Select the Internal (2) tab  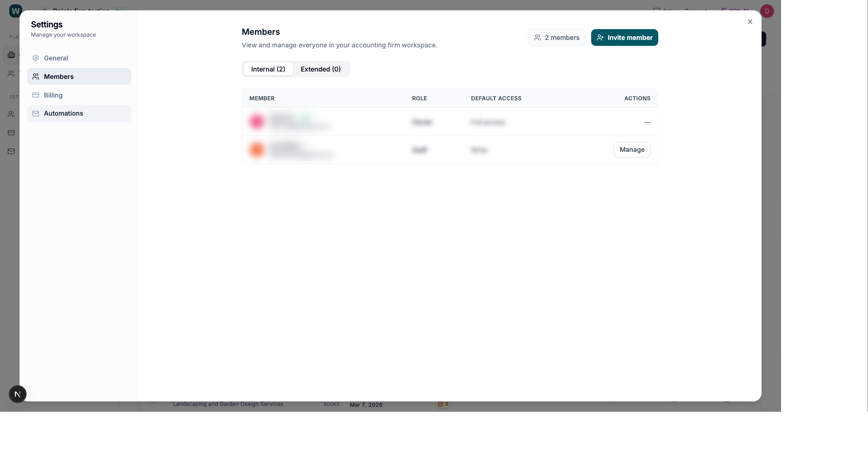click(268, 69)
